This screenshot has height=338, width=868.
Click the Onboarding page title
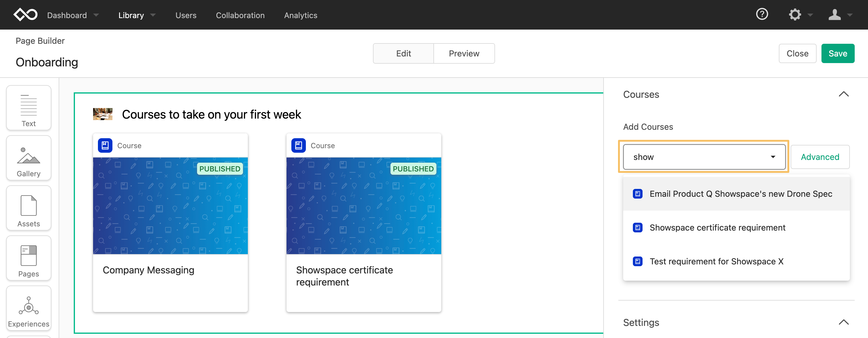click(47, 62)
